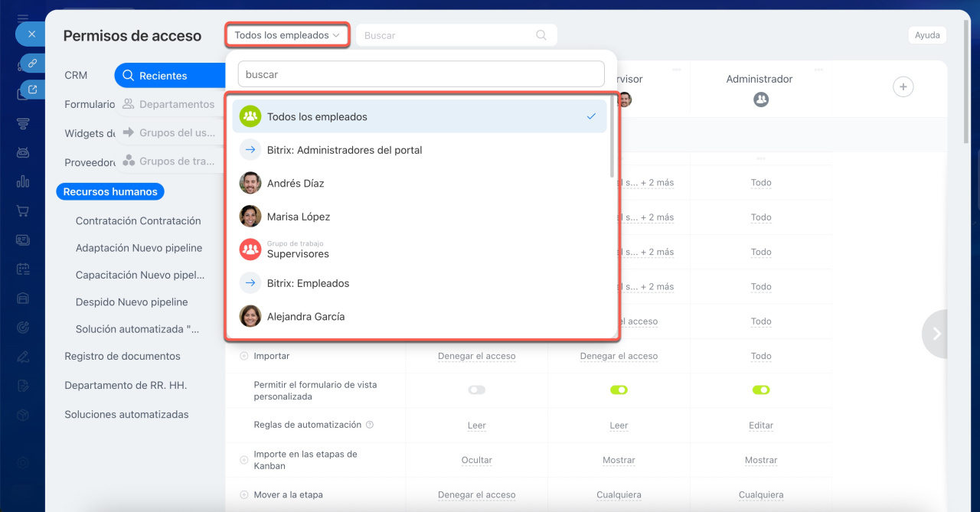The height and width of the screenshot is (512, 980).
Task: Toggle Supervisor custom view form switch
Action: tap(619, 390)
